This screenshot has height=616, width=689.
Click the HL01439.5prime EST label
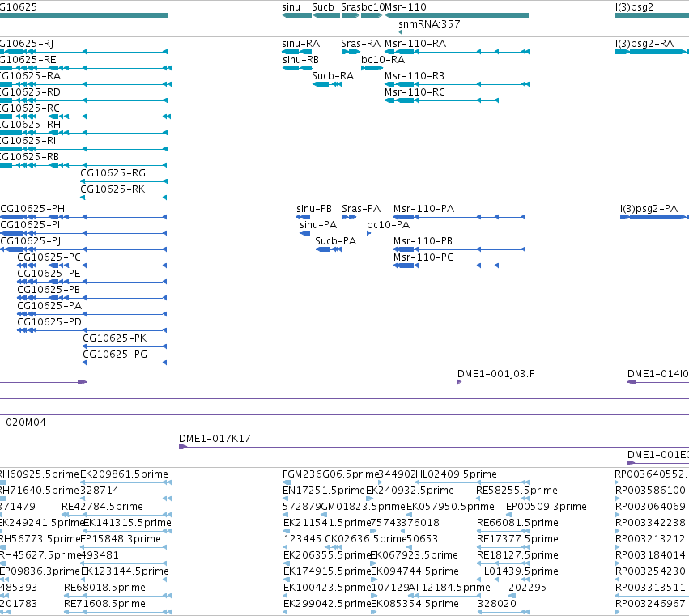517,571
